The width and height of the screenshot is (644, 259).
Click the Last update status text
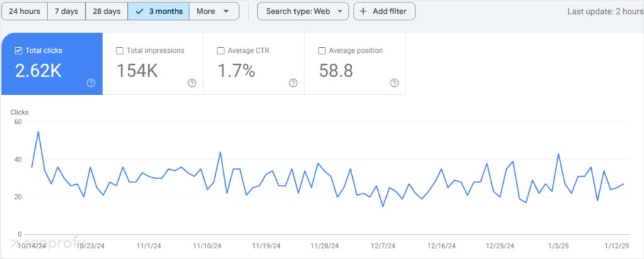point(606,11)
